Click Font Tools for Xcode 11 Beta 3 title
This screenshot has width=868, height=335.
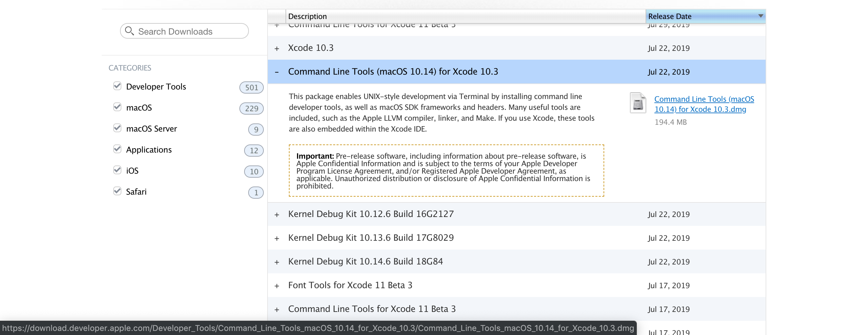coord(350,285)
